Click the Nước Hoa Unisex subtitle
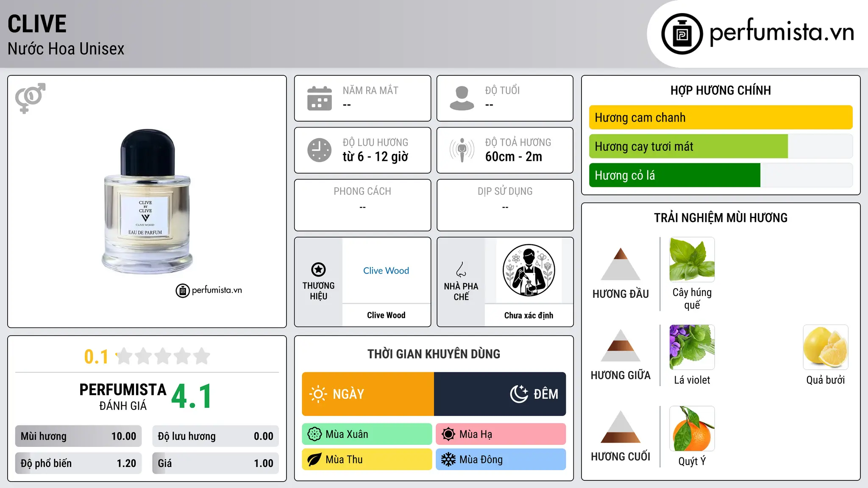 coord(66,49)
